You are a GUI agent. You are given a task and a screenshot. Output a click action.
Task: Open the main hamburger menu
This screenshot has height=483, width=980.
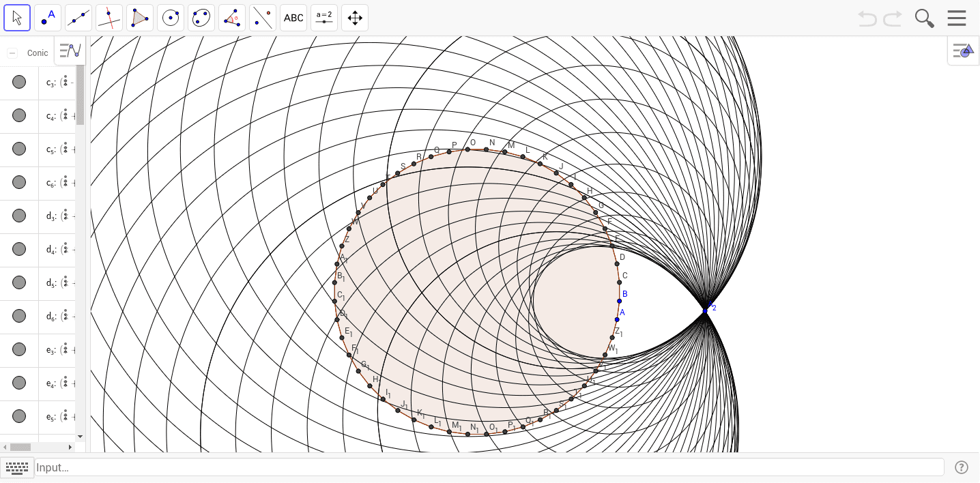click(957, 18)
